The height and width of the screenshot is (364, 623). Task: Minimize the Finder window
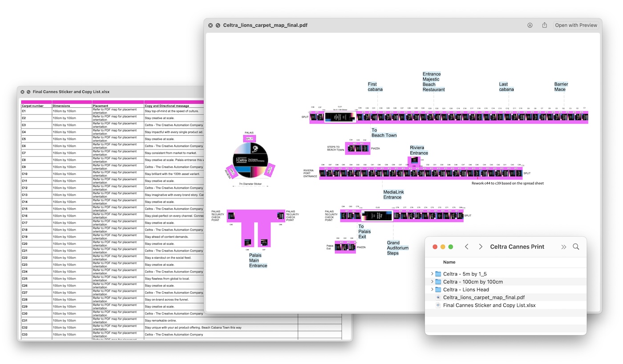443,247
